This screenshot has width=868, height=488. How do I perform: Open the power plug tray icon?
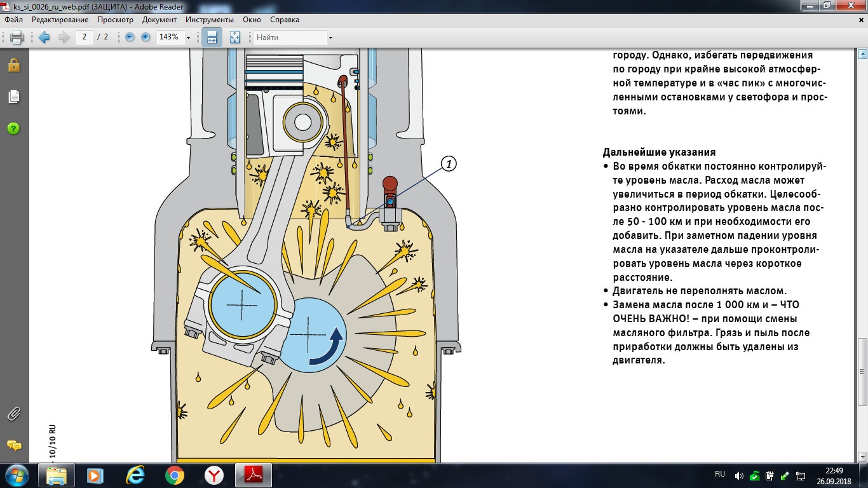pos(770,475)
